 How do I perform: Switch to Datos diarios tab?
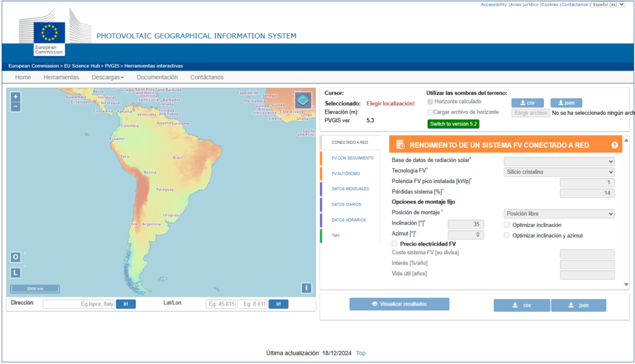tap(346, 205)
